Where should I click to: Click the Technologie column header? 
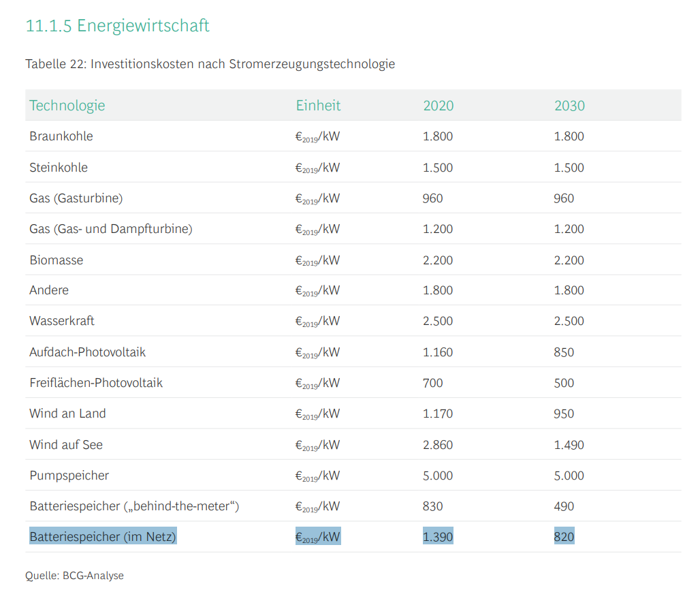[67, 106]
